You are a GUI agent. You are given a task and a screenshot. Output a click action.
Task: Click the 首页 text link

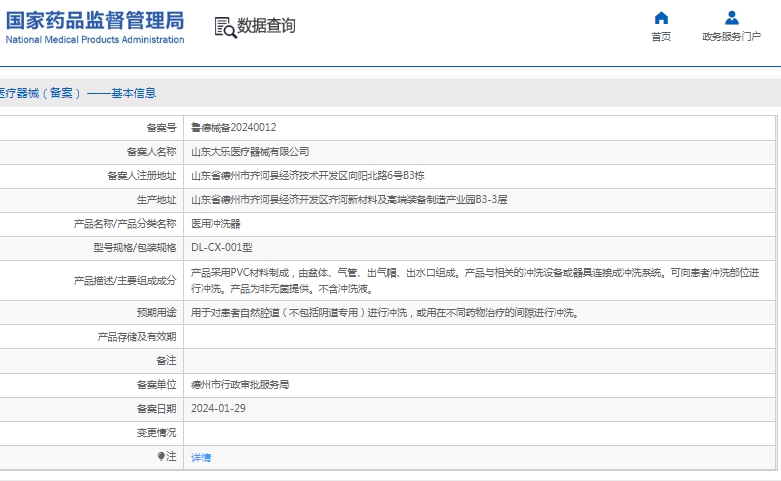[x=661, y=36]
